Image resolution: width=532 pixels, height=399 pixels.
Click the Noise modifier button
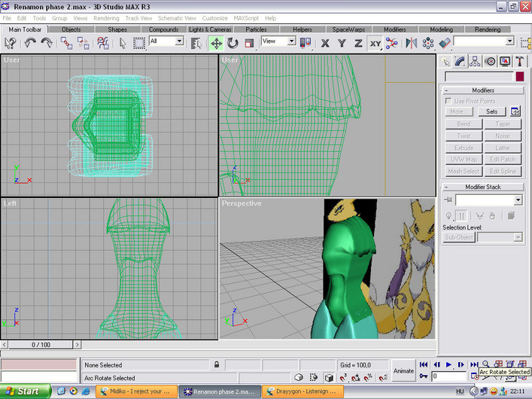pos(503,136)
